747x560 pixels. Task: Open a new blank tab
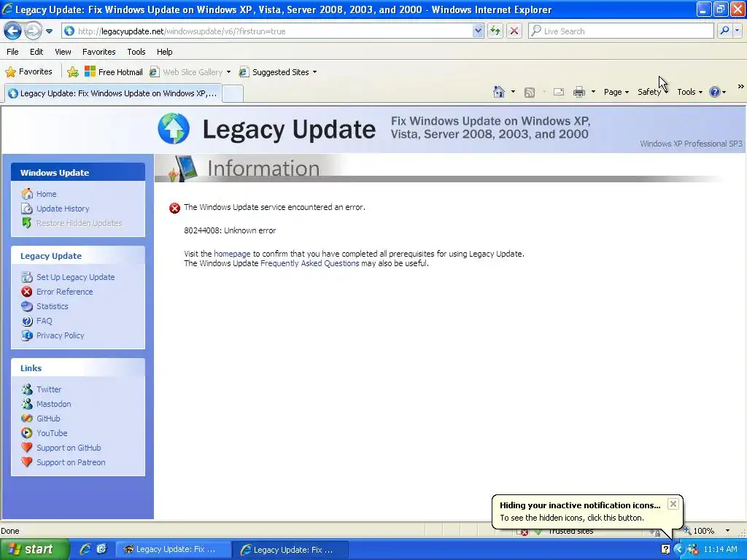tap(233, 94)
